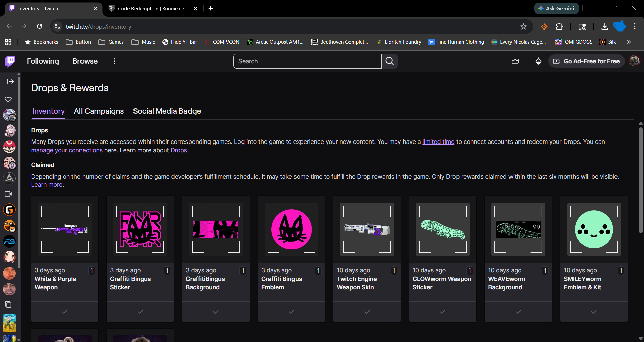Click the checkmark under White & Purple Weapon
This screenshot has width=644, height=342.
coord(64,312)
